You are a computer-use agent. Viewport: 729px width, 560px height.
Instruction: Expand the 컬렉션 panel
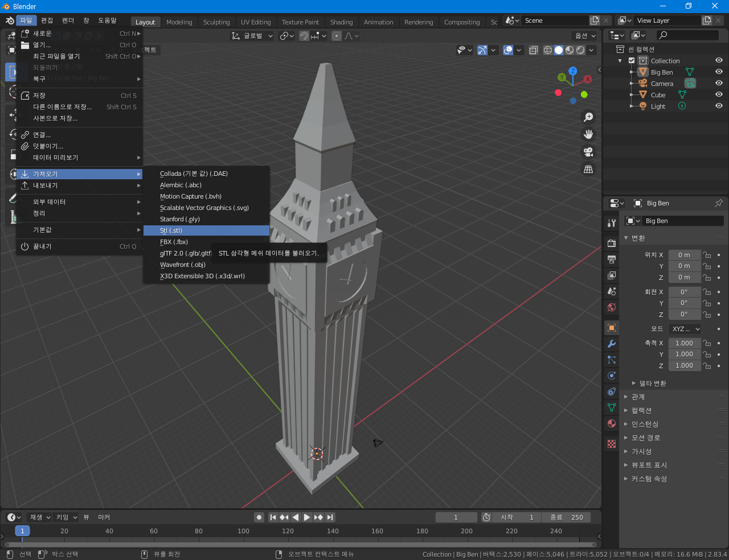coord(641,410)
